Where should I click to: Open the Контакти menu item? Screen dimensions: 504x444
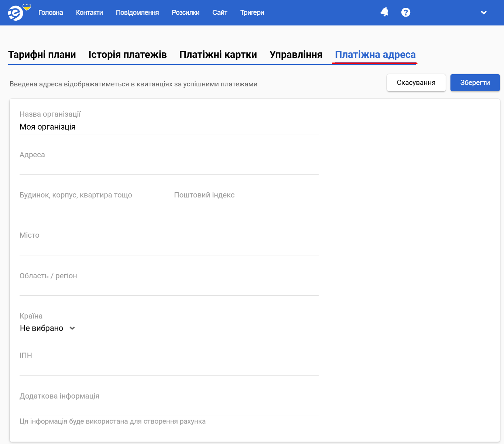click(x=89, y=13)
